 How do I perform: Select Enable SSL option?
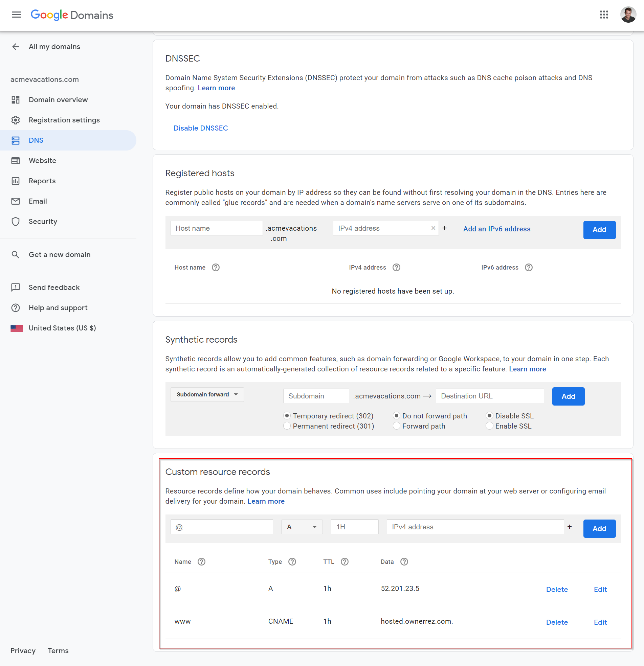point(489,426)
